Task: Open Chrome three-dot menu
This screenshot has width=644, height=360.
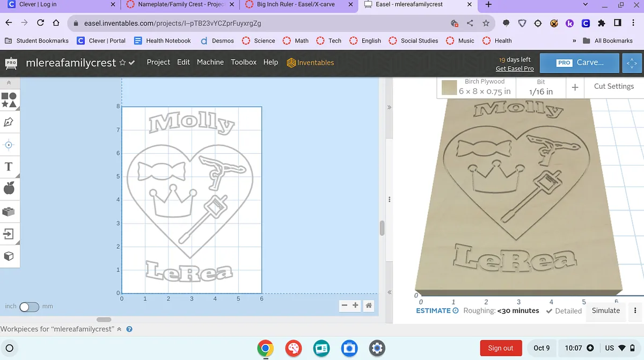Action: tap(633, 23)
